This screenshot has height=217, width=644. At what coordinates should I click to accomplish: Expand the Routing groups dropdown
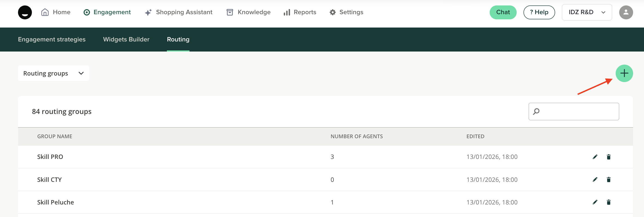click(53, 73)
